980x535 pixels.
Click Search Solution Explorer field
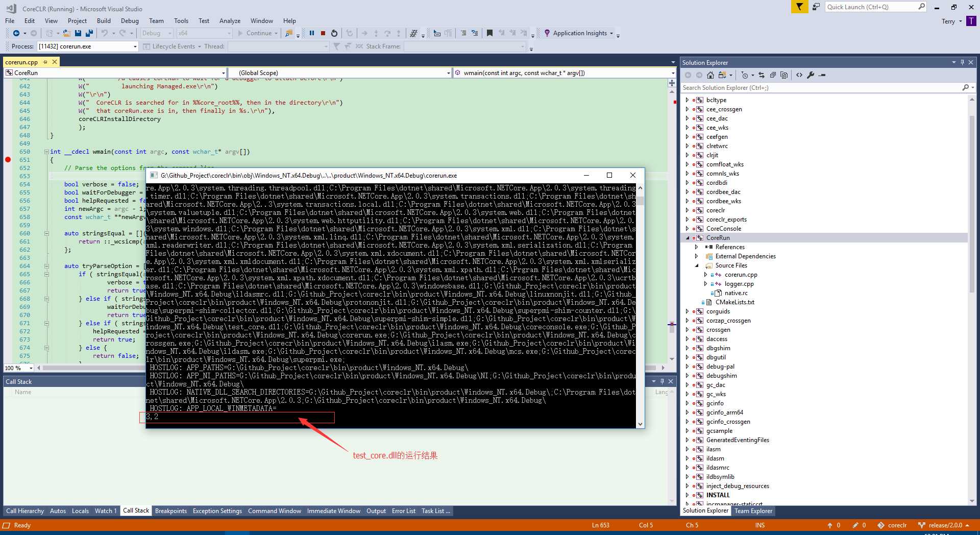click(x=822, y=88)
